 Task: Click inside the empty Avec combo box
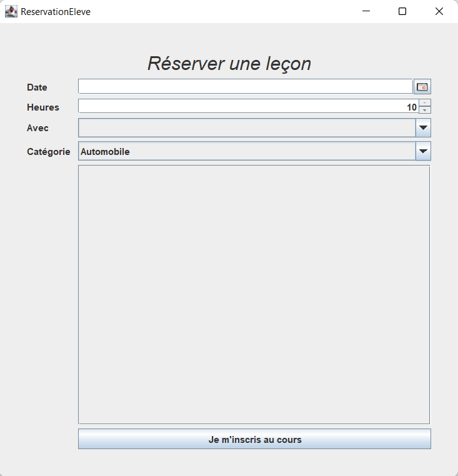click(246, 127)
